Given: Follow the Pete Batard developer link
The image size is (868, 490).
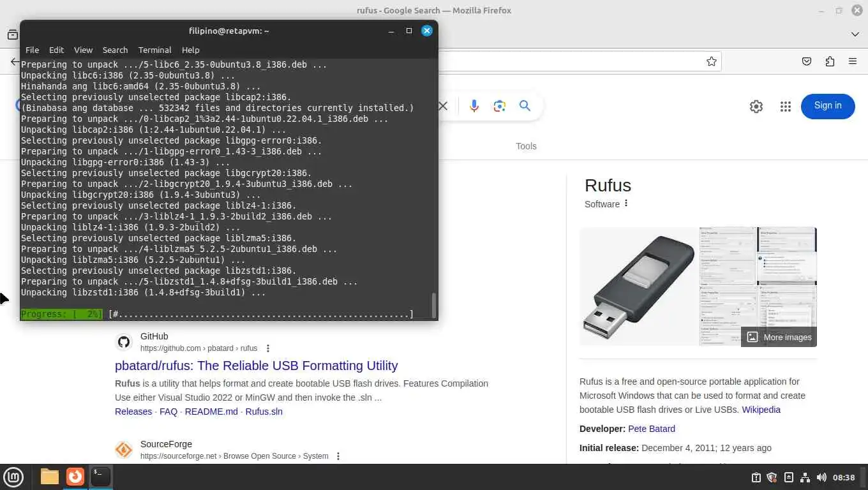Looking at the screenshot, I should [652, 429].
